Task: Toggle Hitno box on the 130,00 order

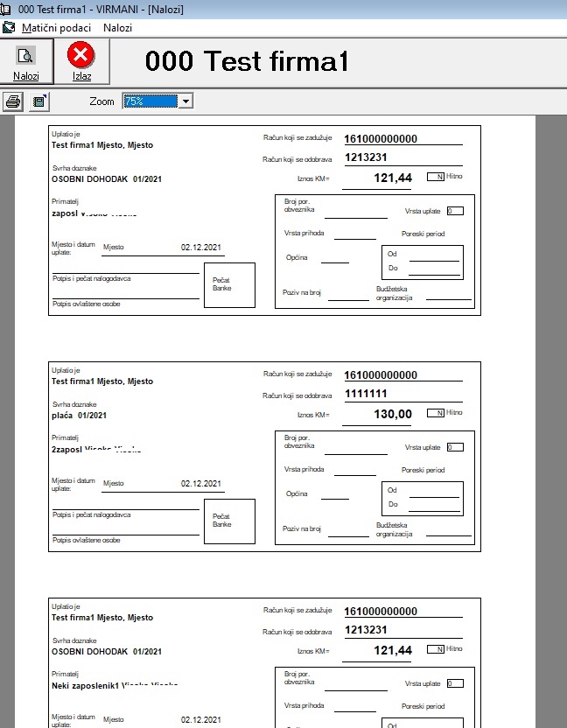Action: click(x=435, y=413)
